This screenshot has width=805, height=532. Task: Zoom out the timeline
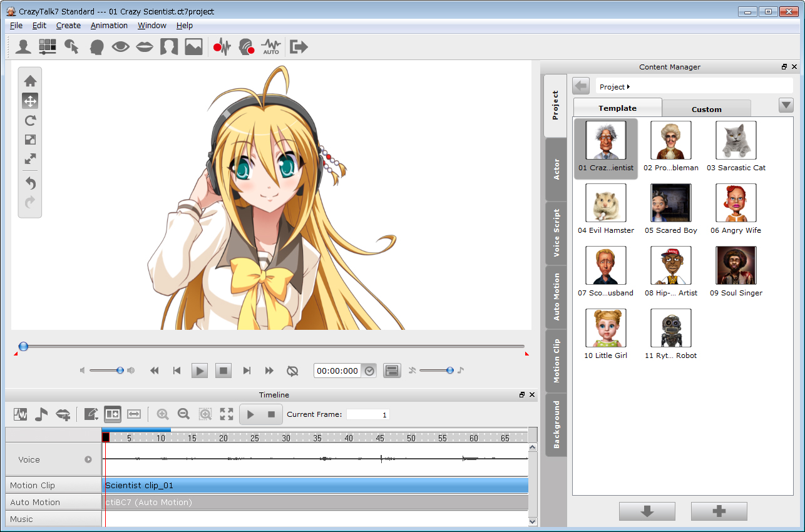coord(183,414)
